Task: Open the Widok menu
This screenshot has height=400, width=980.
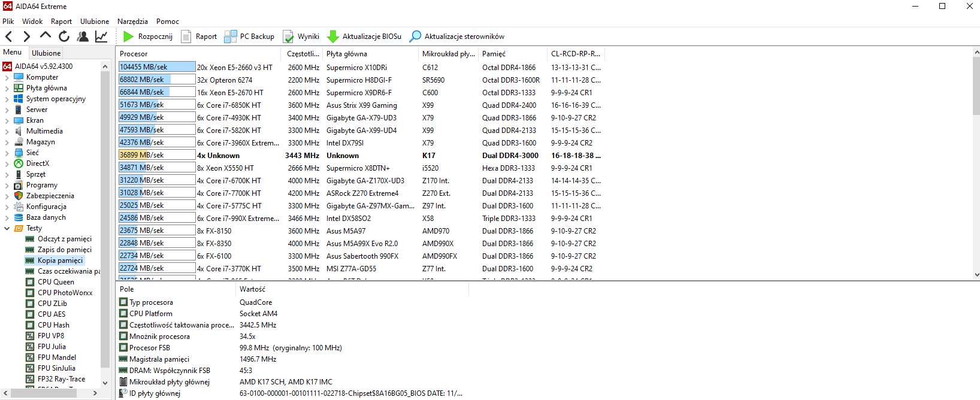Action: [x=32, y=21]
